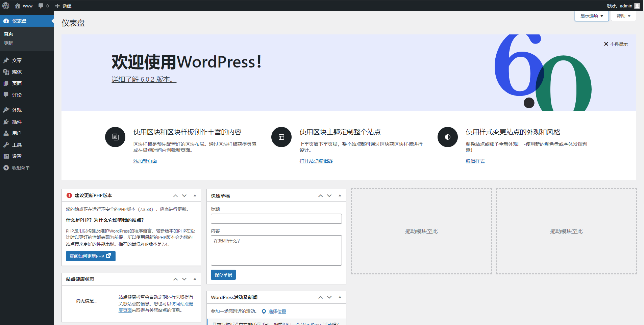Move 站点健康状态 panel down

184,279
